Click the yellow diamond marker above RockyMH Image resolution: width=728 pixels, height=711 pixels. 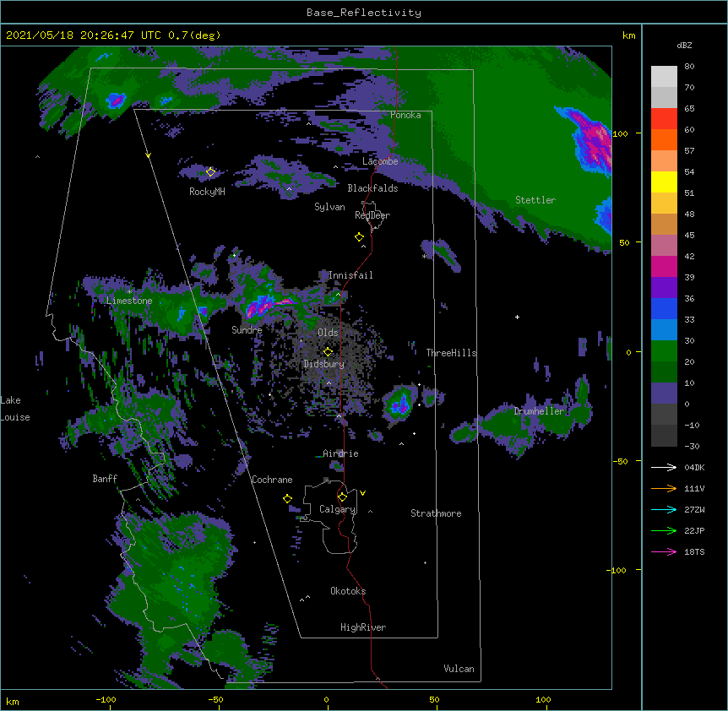tap(210, 172)
